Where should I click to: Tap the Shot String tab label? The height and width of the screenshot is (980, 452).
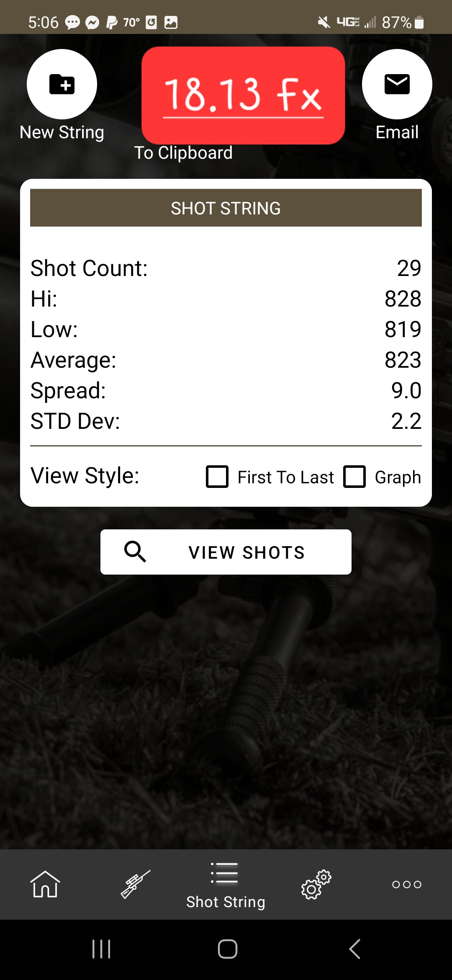pos(226,902)
